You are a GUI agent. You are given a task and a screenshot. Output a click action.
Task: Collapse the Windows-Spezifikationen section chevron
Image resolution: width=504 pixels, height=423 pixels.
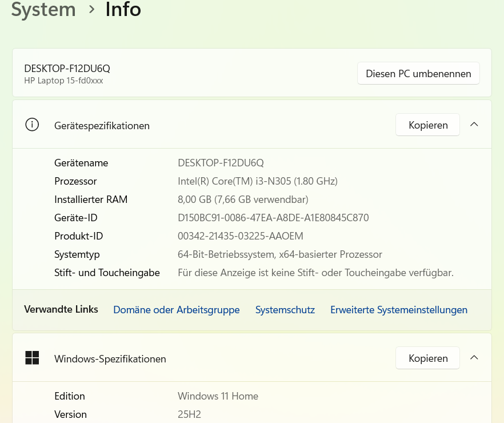(x=474, y=357)
